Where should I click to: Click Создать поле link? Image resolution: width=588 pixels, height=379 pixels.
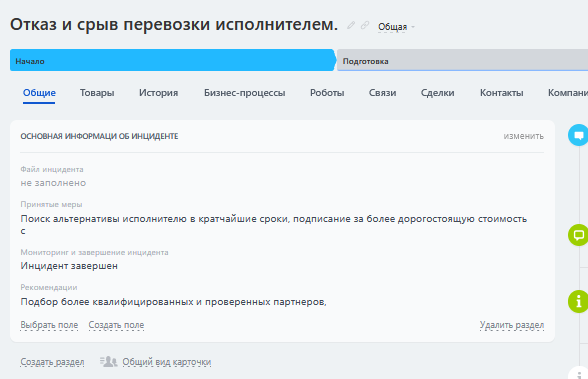coord(116,325)
